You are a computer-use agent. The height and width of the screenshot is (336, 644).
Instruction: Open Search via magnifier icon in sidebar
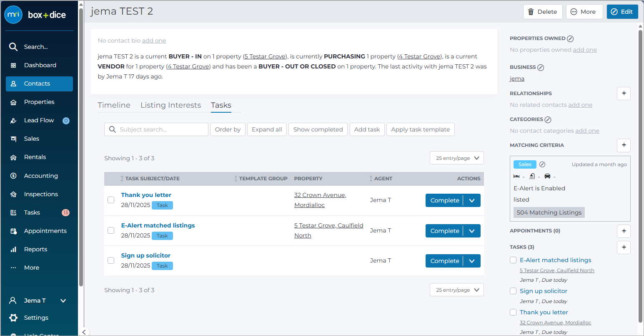pyautogui.click(x=13, y=47)
